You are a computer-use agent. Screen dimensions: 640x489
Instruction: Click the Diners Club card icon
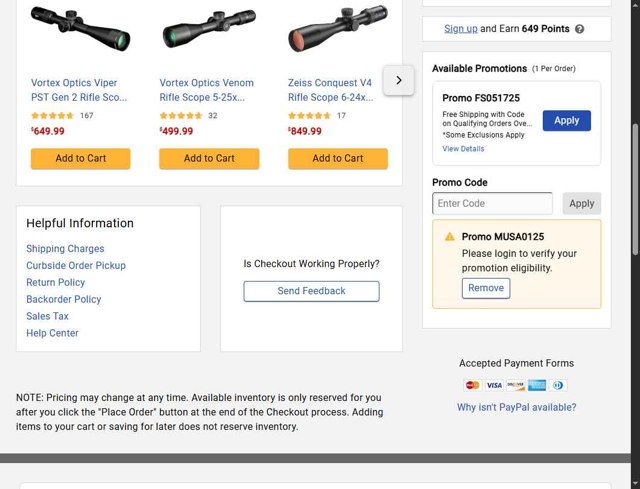(558, 385)
